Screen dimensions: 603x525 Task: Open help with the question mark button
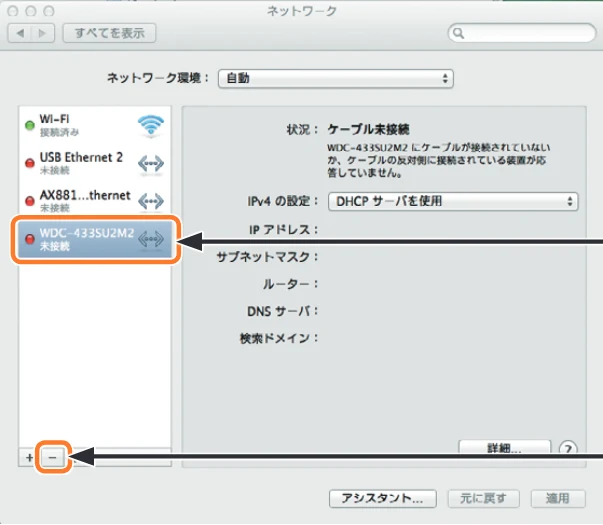568,448
